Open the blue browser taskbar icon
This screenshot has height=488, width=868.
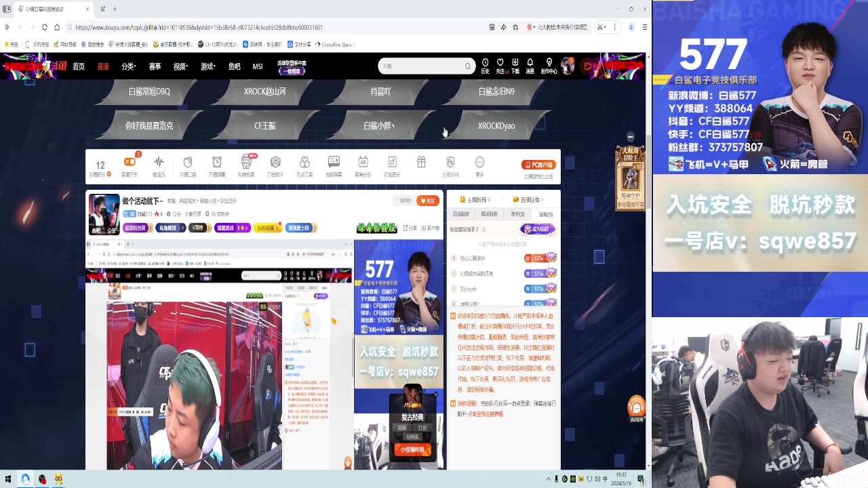[25, 479]
